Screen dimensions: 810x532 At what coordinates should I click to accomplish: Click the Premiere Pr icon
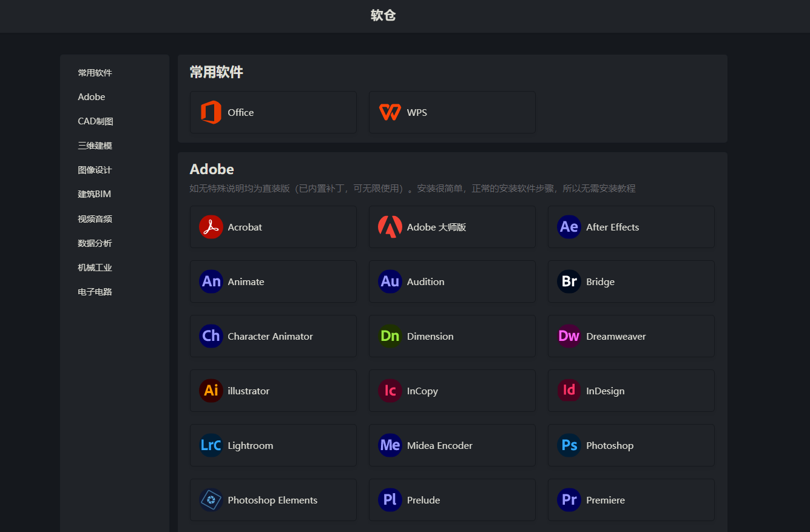point(569,500)
